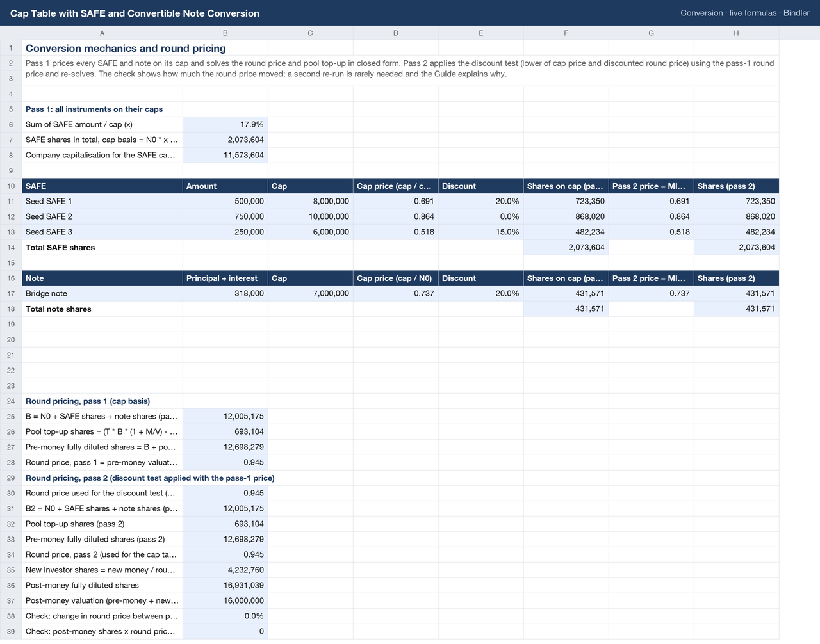Select column A header
Screen dimensions: 820x644
pyautogui.click(x=102, y=33)
